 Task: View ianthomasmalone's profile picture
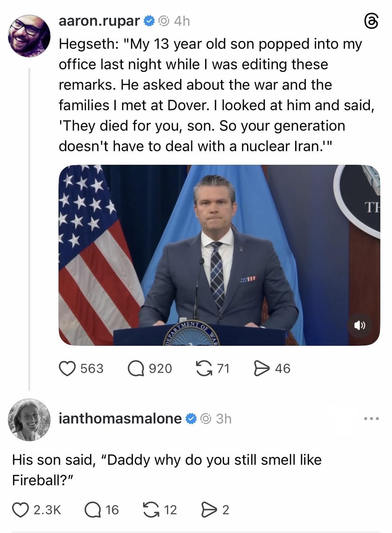click(29, 420)
